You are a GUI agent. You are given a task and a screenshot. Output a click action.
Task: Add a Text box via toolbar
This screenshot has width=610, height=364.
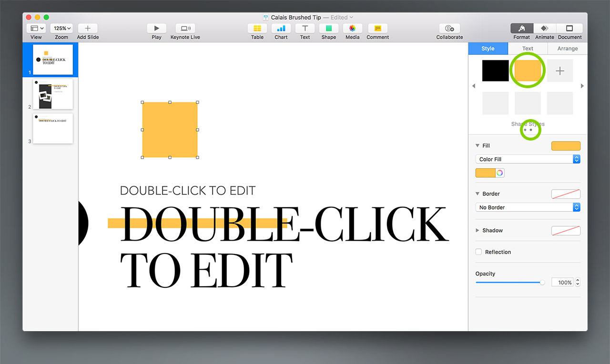[305, 29]
